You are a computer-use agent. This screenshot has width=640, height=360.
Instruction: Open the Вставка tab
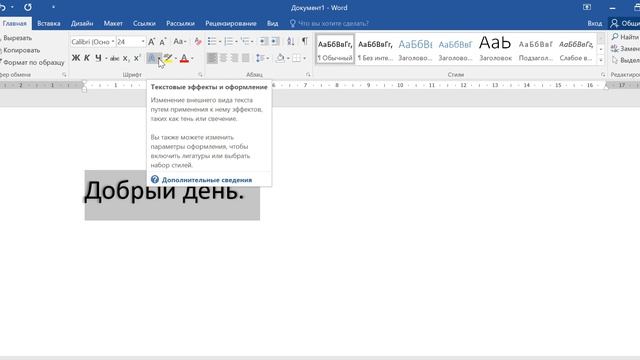(x=49, y=23)
